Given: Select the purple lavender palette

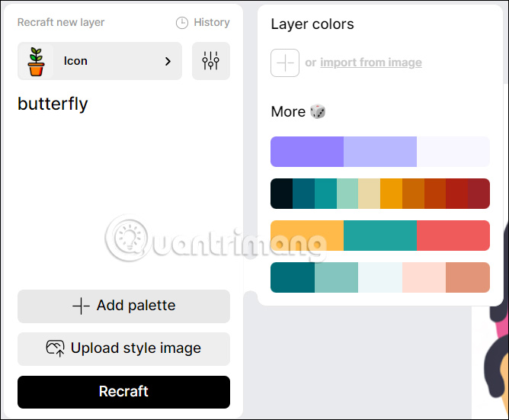Looking at the screenshot, I should coord(380,152).
